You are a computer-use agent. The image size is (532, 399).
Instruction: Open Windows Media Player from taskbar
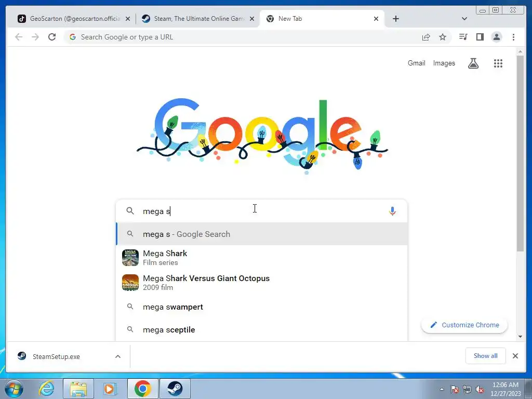(109, 389)
